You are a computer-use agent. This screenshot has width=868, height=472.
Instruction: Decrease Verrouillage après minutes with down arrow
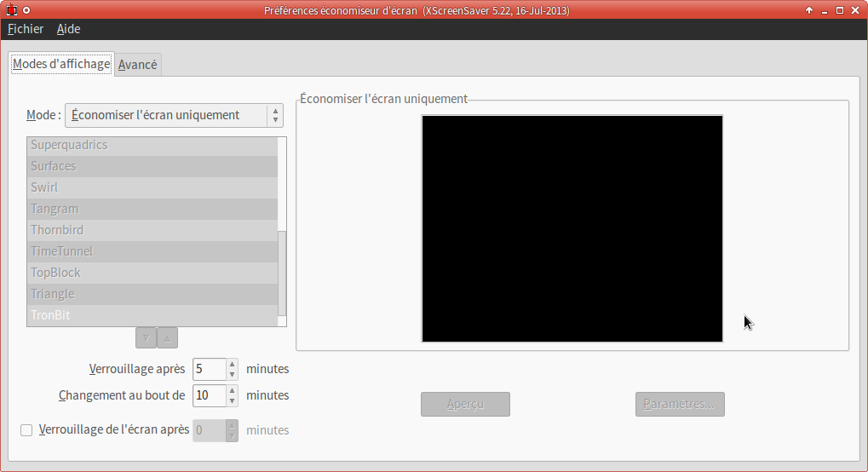tap(232, 374)
